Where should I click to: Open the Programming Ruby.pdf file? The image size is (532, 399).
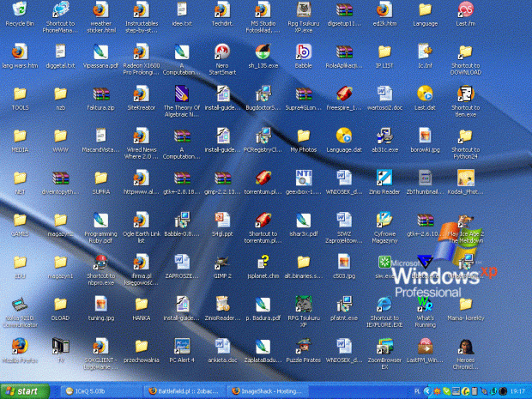click(x=100, y=220)
